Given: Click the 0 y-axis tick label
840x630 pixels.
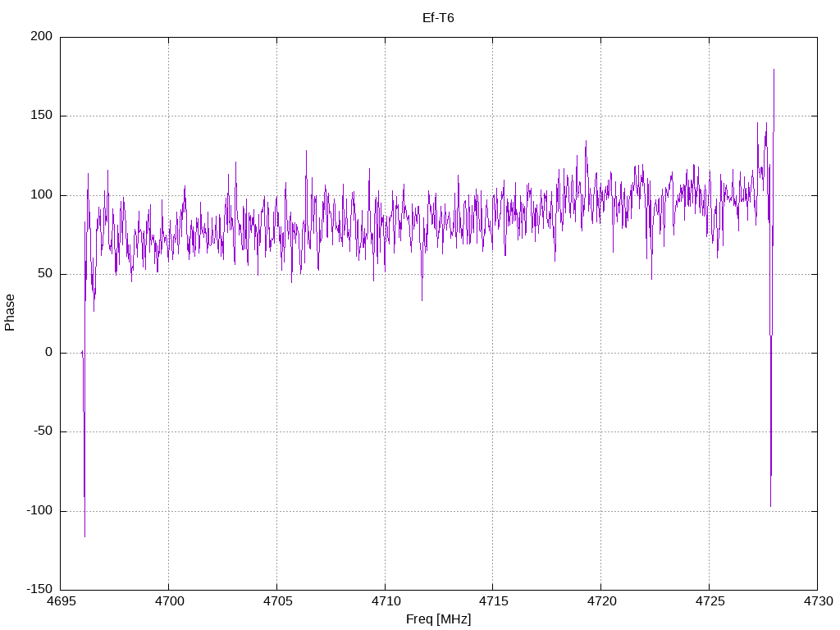Looking at the screenshot, I should [48, 353].
